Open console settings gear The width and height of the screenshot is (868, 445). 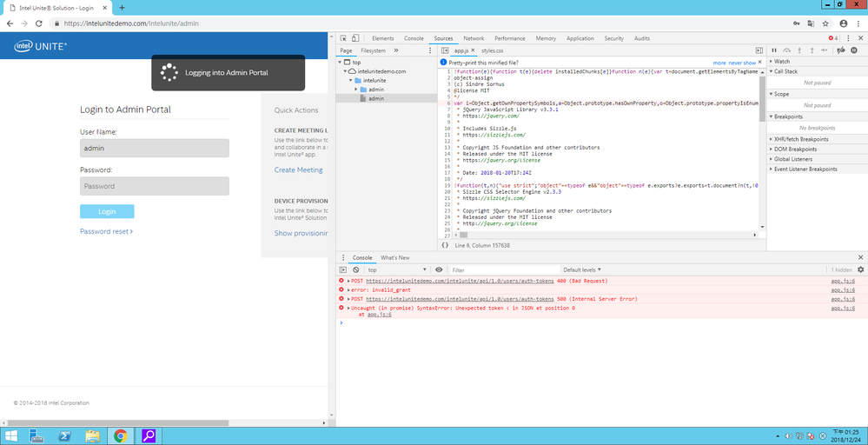860,269
